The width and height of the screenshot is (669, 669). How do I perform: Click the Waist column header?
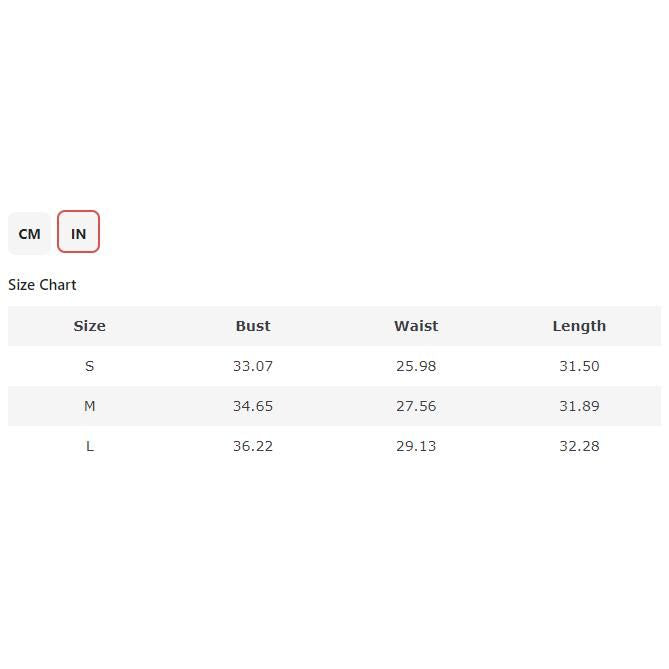(416, 326)
